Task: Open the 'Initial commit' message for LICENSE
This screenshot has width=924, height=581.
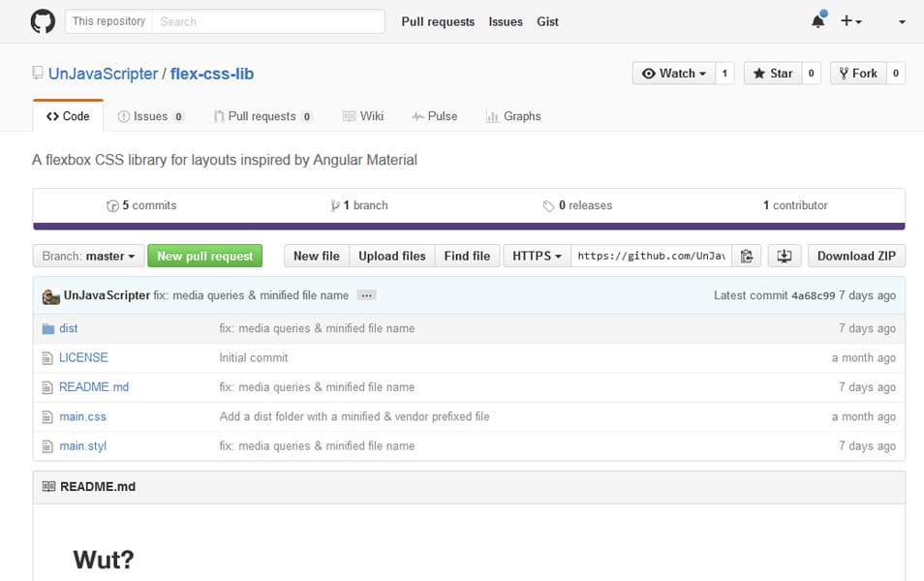Action: pyautogui.click(x=254, y=357)
